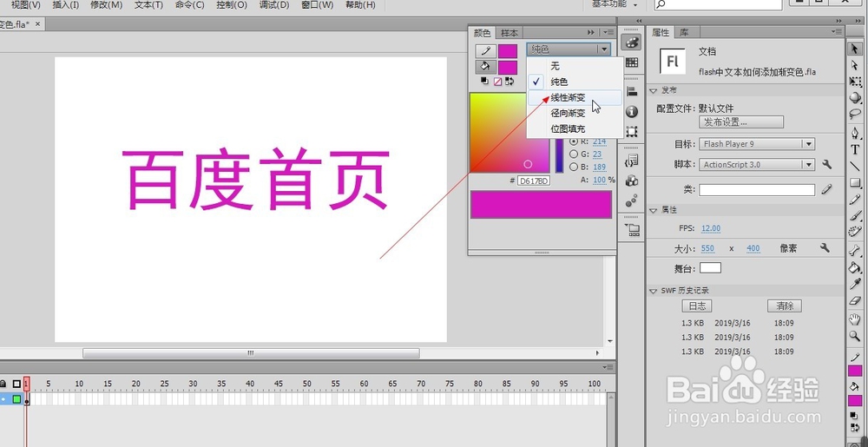The width and height of the screenshot is (868, 447).
Task: Click the pencil icon beside the class field
Action: click(x=826, y=189)
